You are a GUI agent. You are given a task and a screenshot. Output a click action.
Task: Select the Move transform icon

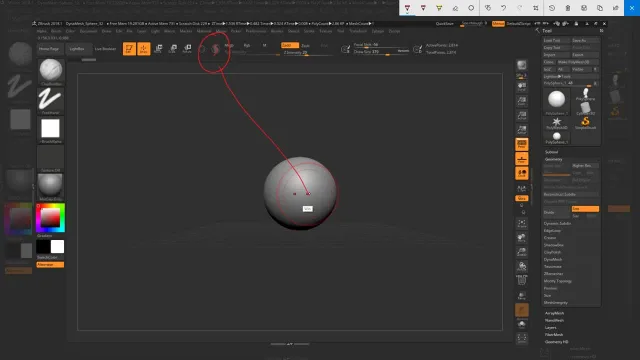pos(158,49)
